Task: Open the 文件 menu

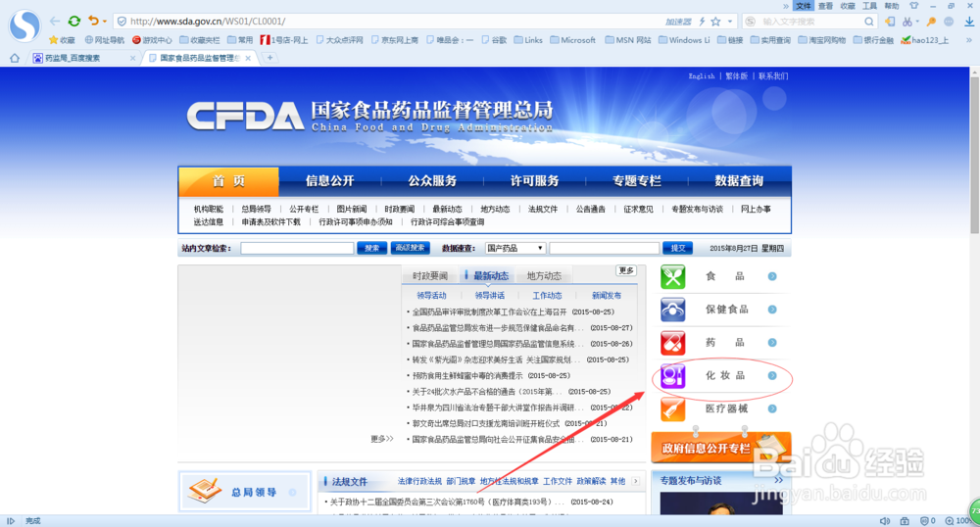Action: pos(804,6)
